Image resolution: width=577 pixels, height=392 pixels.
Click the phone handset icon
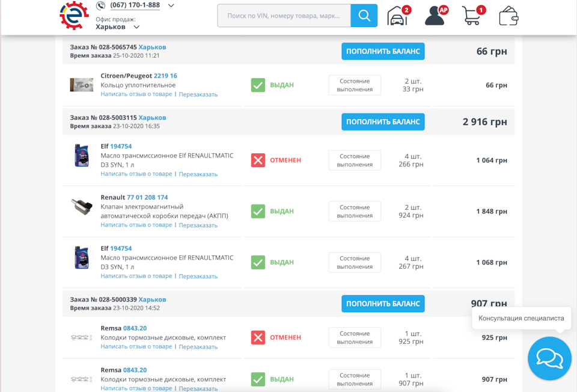click(x=100, y=5)
